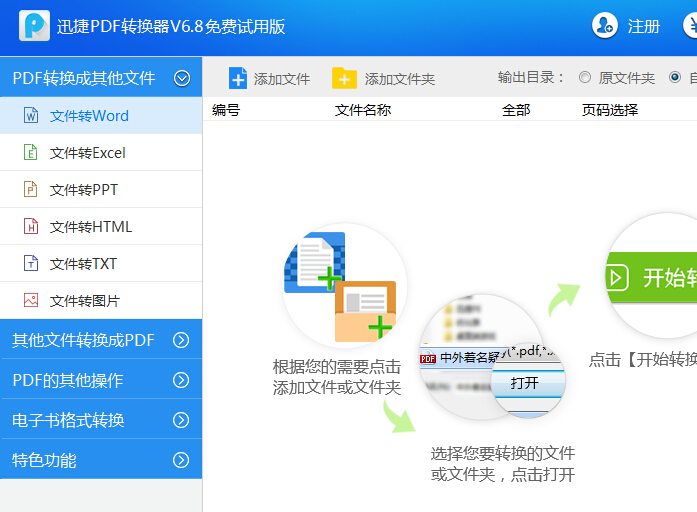
Task: Expand the 特色功能 section arrow
Action: click(x=181, y=460)
